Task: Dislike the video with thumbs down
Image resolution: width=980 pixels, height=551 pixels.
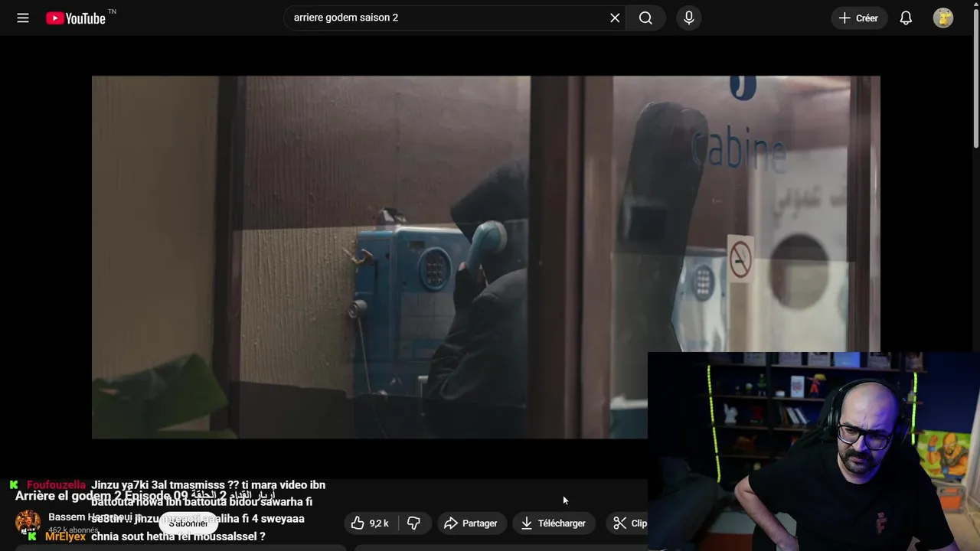Action: tap(413, 523)
